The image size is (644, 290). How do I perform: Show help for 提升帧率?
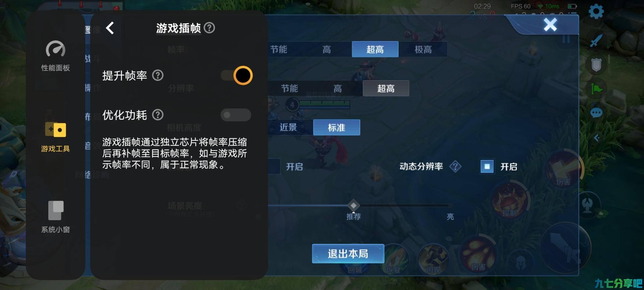click(158, 76)
